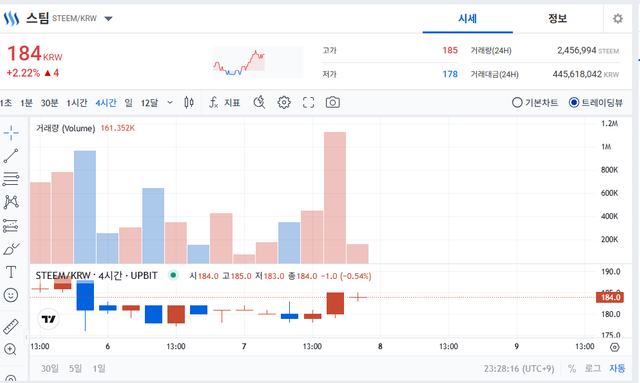Viewport: 640px width, 383px height.
Task: Click the STEEM/KRW · 4시간 · UPBIT legend
Action: tap(96, 276)
